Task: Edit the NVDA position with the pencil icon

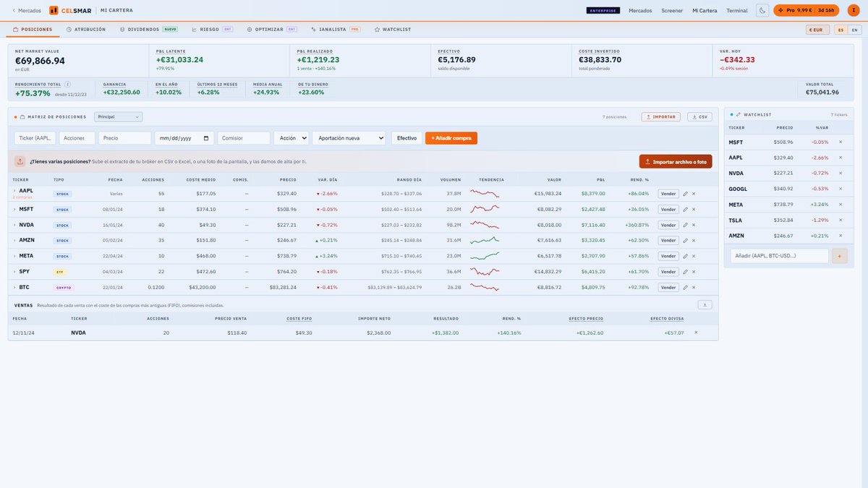Action: (685, 225)
